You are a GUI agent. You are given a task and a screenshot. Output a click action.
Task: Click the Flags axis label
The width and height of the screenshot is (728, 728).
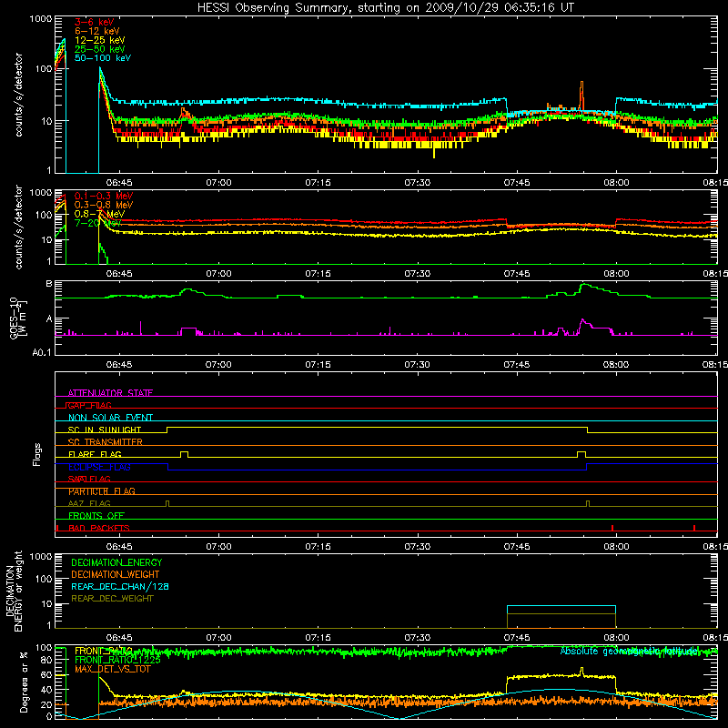(37, 454)
